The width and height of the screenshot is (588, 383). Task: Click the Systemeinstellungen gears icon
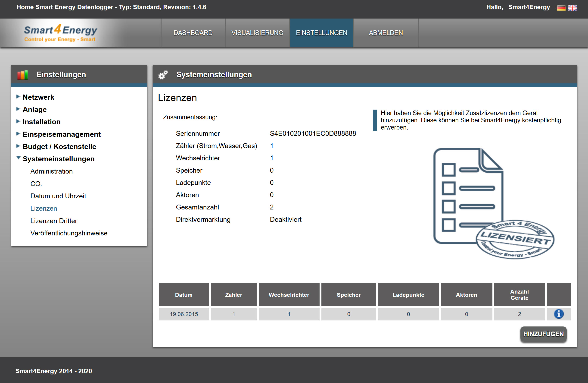pyautogui.click(x=163, y=74)
